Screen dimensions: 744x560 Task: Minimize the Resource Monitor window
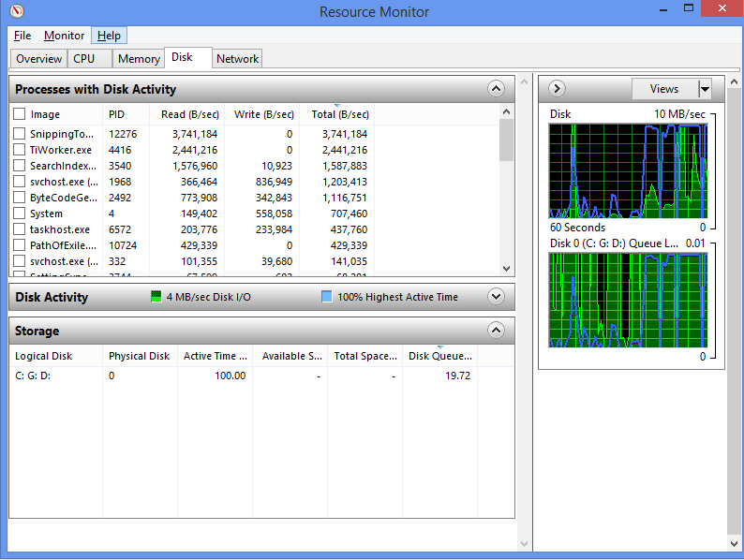(x=663, y=9)
